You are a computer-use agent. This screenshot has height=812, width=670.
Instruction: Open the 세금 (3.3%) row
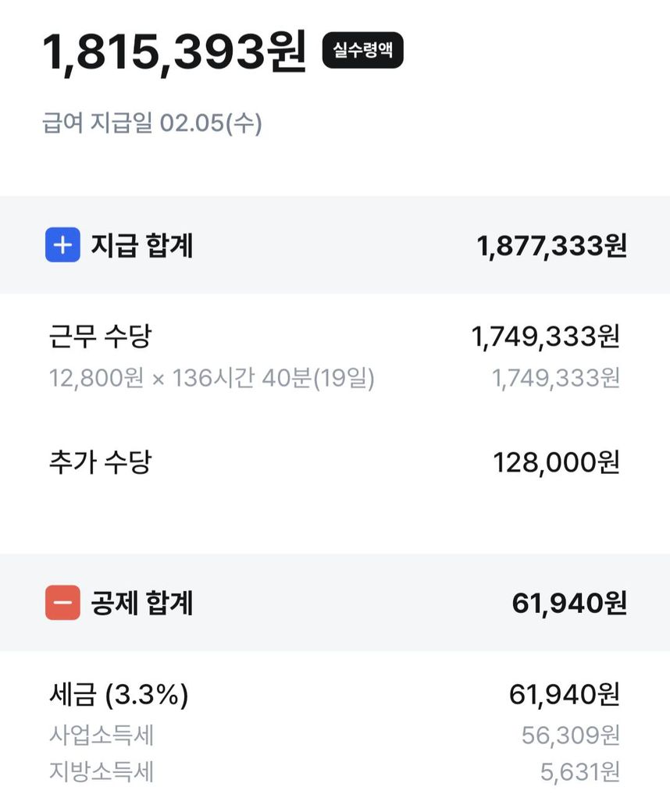335,694
